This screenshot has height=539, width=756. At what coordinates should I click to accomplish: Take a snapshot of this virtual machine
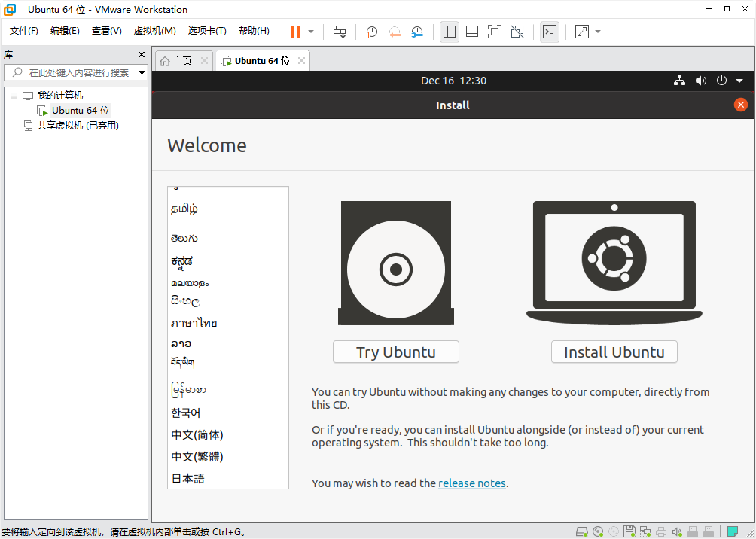[x=371, y=32]
